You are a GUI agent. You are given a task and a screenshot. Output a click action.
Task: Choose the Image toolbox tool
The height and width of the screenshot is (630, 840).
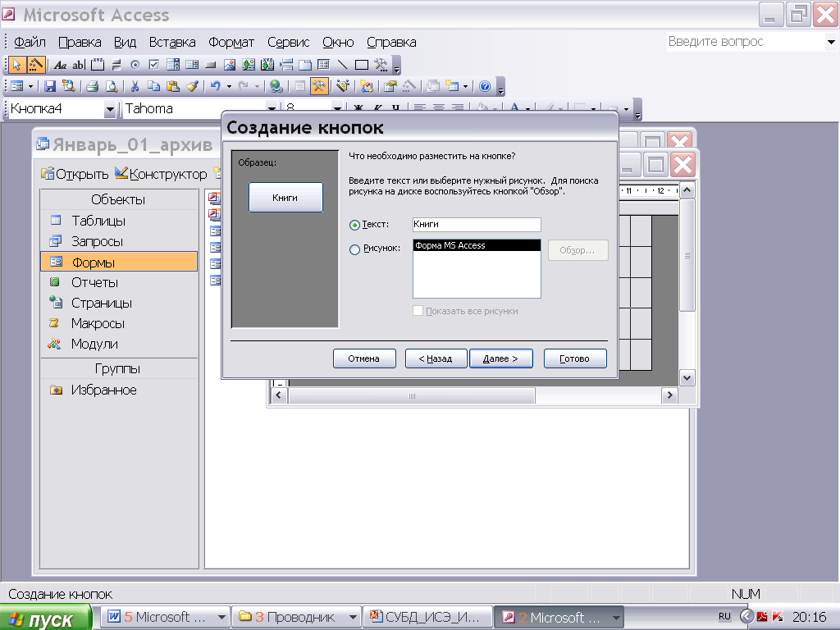click(230, 66)
